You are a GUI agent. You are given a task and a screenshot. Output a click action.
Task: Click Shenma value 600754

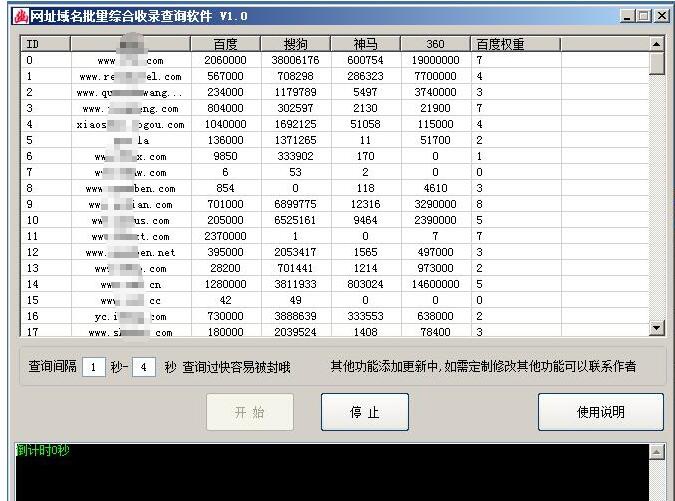(x=365, y=60)
